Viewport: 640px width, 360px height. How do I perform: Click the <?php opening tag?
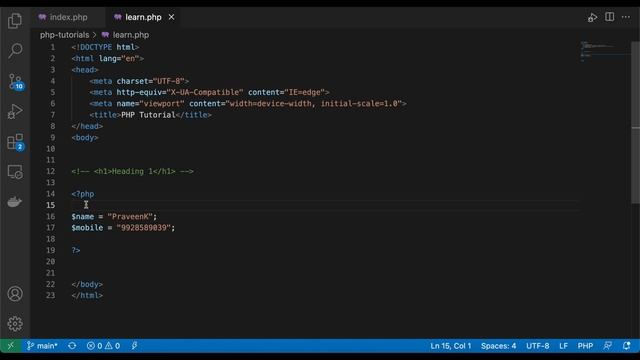click(82, 194)
